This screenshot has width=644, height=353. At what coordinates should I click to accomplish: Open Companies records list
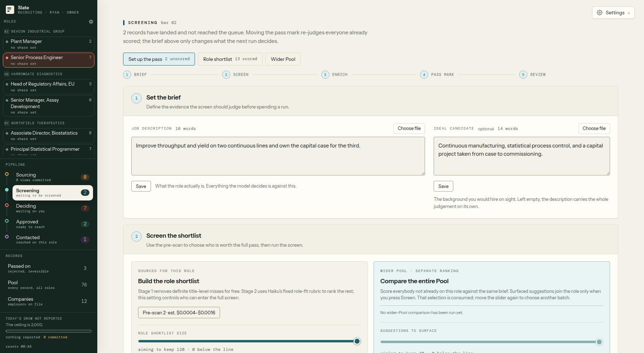[x=49, y=301]
